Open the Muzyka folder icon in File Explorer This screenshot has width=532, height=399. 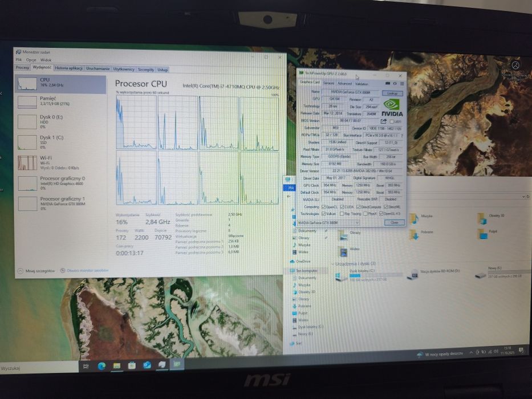pyautogui.click(x=413, y=218)
